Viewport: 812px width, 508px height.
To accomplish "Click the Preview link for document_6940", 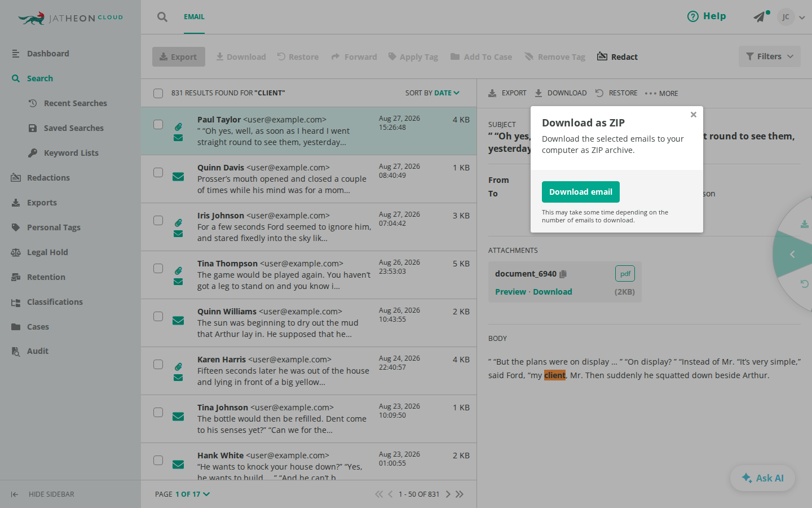I will 510,292.
